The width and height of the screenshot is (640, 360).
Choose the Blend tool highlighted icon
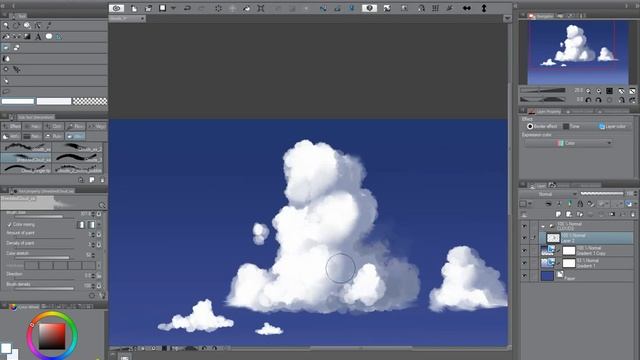point(6,48)
